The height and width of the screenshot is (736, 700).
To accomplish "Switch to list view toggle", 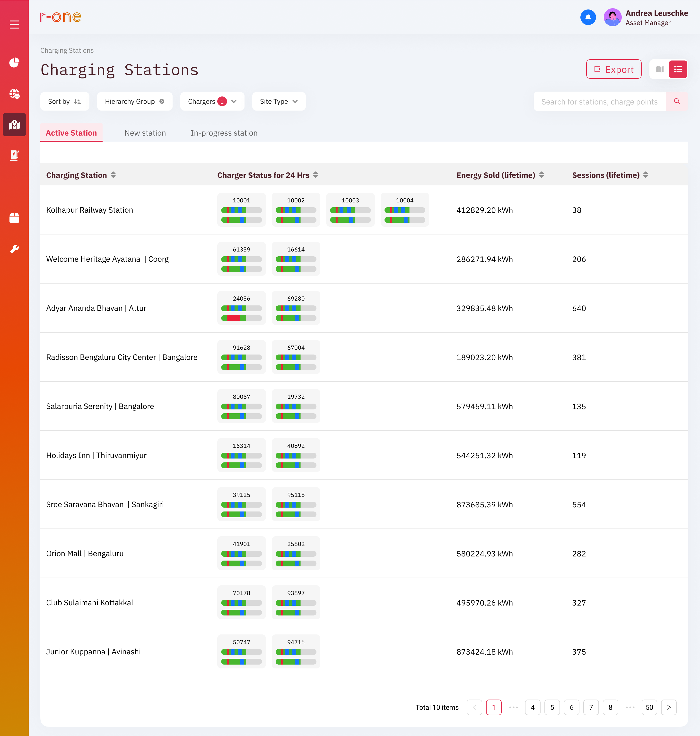I will tap(678, 69).
